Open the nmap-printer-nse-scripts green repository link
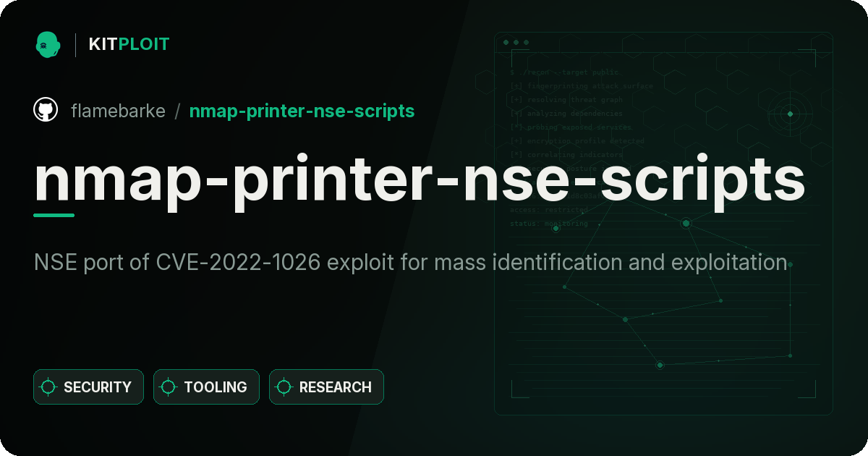 point(302,111)
